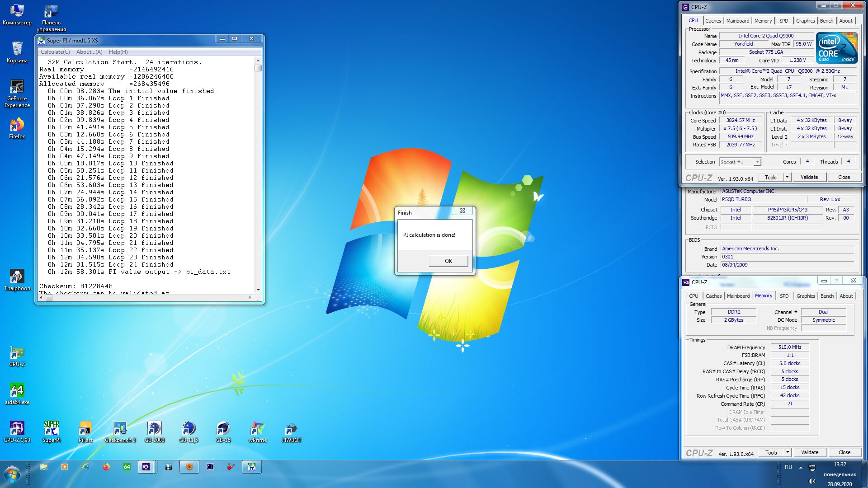
Task: Select the HWBOT desktop shortcut
Action: [292, 432]
